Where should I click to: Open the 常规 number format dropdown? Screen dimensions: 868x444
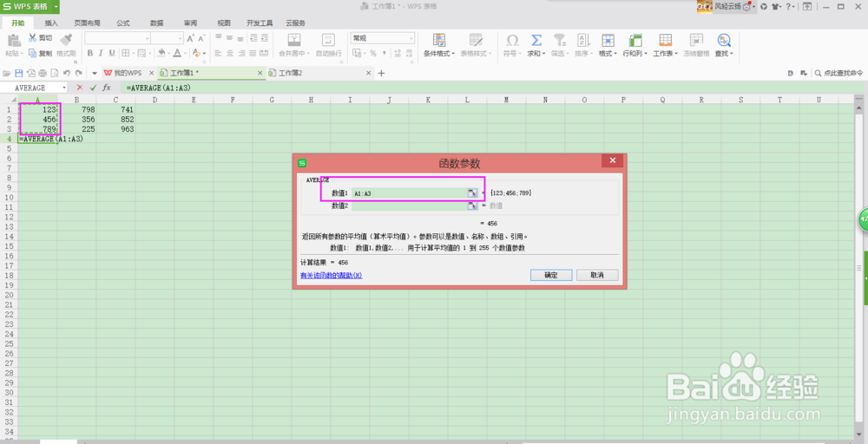pyautogui.click(x=411, y=38)
